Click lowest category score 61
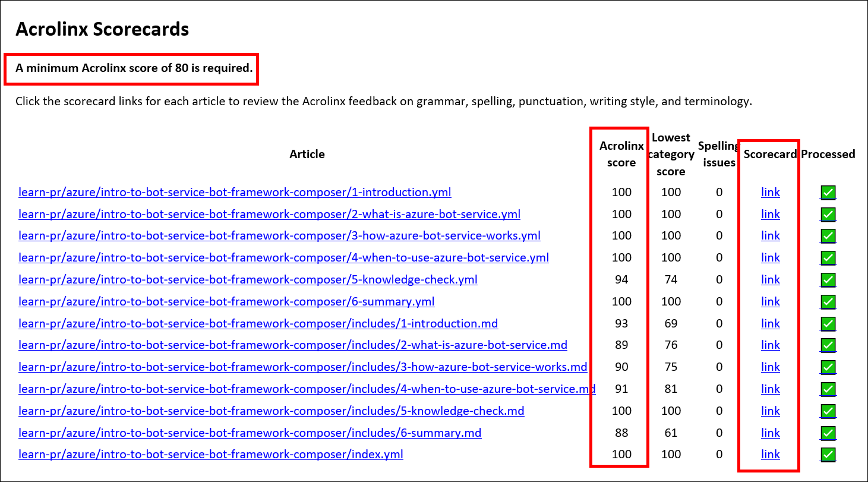Screen dimensions: 868x482 671,433
